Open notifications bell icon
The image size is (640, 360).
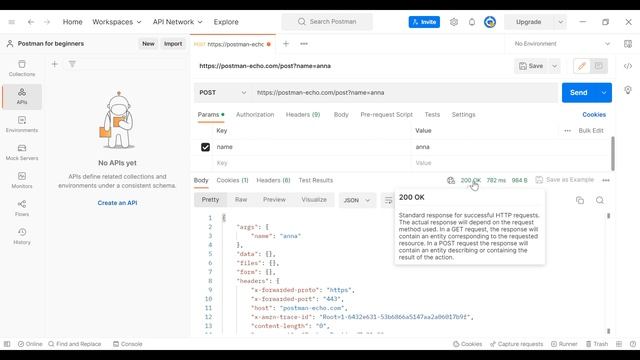[472, 22]
